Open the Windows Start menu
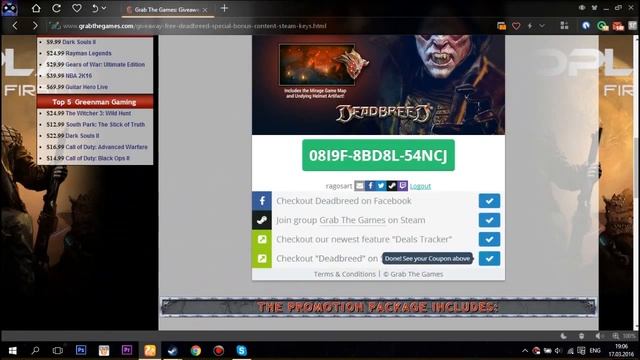 coord(12,351)
